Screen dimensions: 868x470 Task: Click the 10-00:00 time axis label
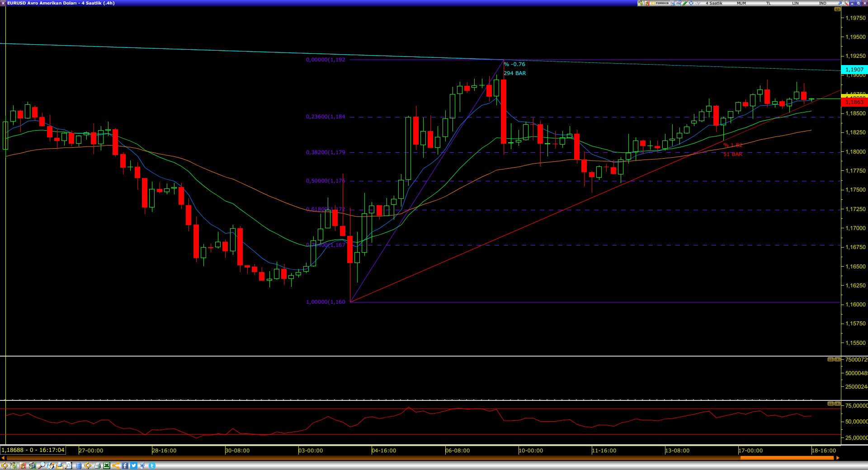(531, 451)
